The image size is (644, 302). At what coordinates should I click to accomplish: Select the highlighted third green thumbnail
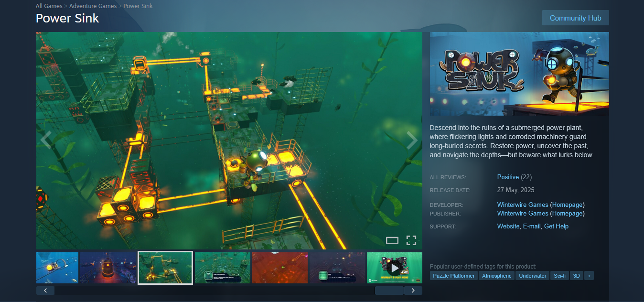165,268
